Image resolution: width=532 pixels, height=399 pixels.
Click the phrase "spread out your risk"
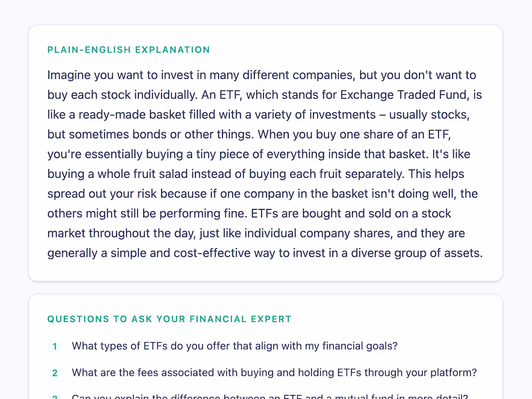(x=102, y=194)
